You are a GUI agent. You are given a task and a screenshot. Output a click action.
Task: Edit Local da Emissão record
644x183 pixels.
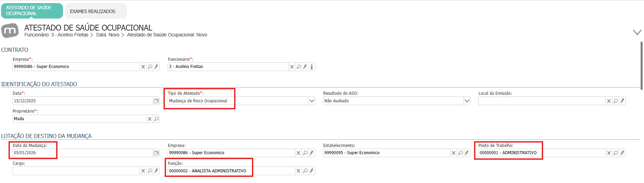tap(622, 101)
